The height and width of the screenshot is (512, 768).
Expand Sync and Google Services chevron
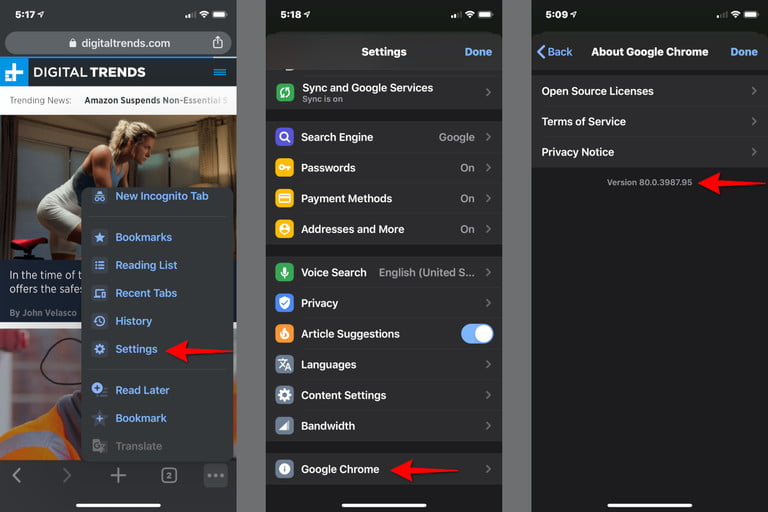pyautogui.click(x=488, y=92)
